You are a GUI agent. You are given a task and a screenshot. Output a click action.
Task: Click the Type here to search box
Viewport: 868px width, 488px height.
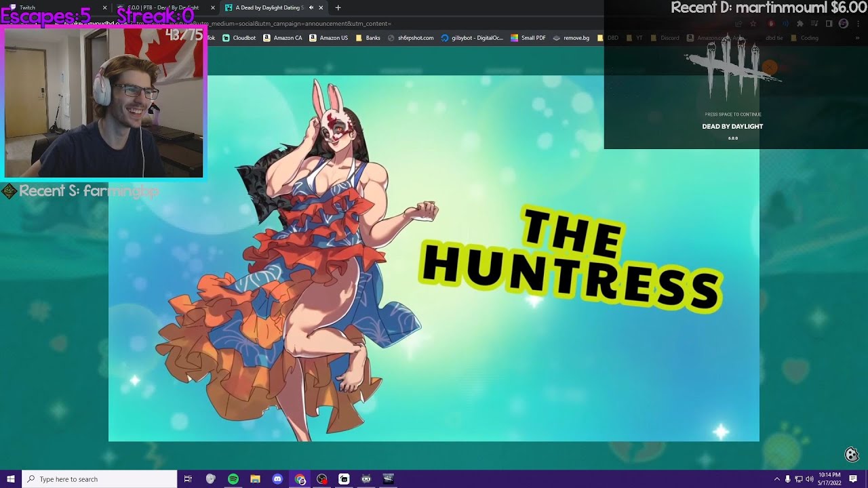[x=100, y=479]
